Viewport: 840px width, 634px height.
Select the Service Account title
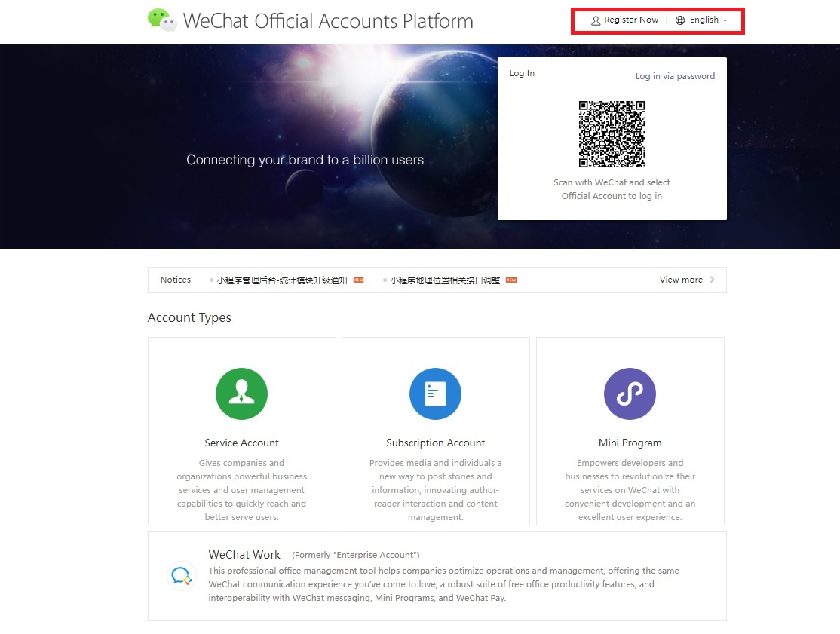(x=241, y=443)
